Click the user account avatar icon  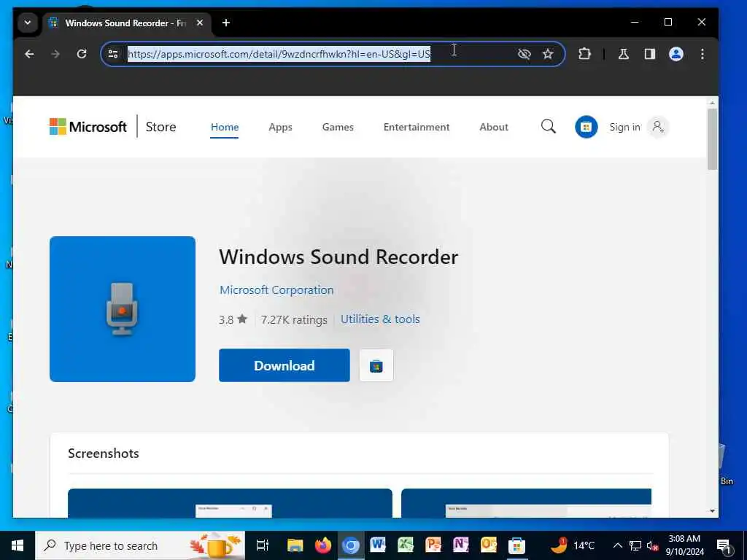pos(657,127)
